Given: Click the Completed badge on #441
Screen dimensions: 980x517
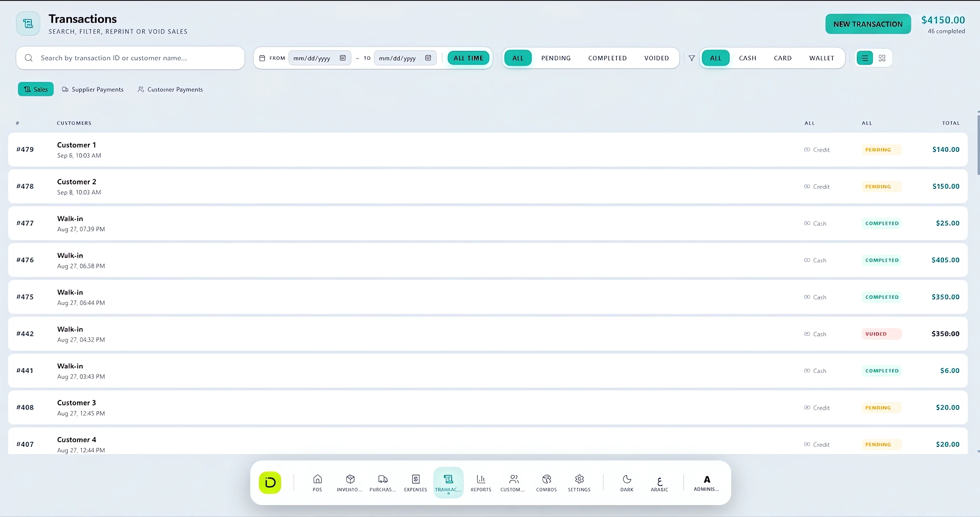Looking at the screenshot, I should pyautogui.click(x=882, y=370).
